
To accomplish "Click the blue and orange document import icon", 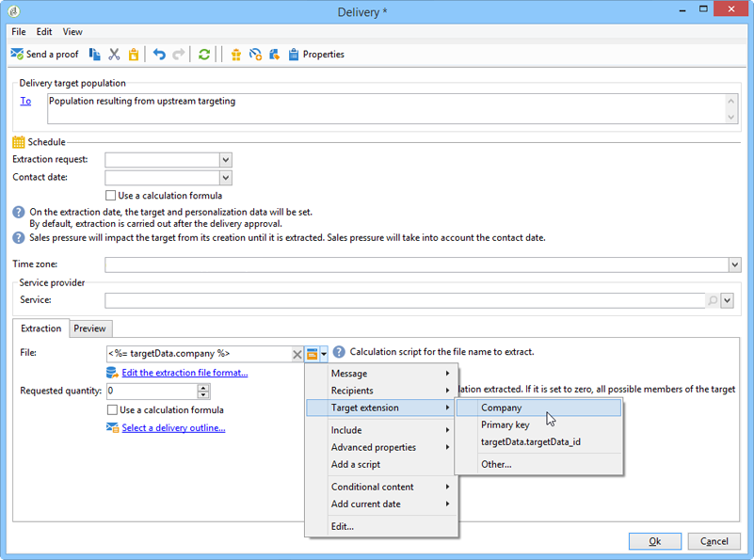I will 275,55.
